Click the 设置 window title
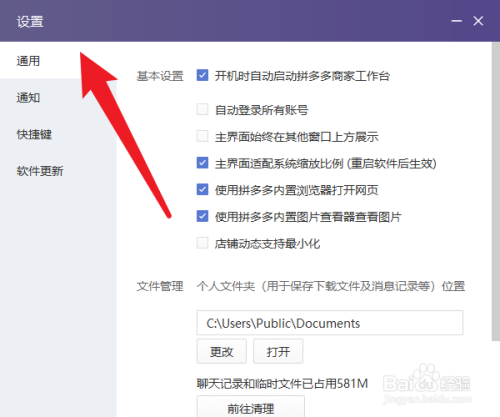The height and width of the screenshot is (417, 500). (30, 22)
